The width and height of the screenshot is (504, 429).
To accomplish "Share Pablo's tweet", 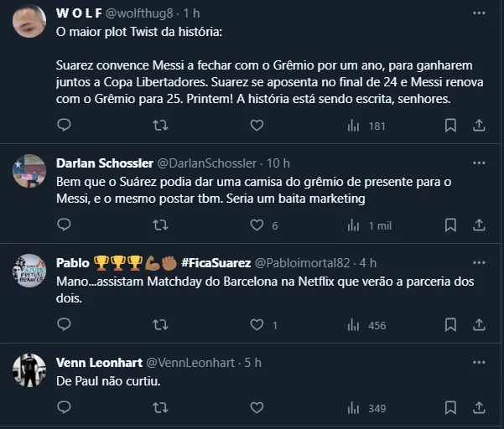I will tap(480, 325).
